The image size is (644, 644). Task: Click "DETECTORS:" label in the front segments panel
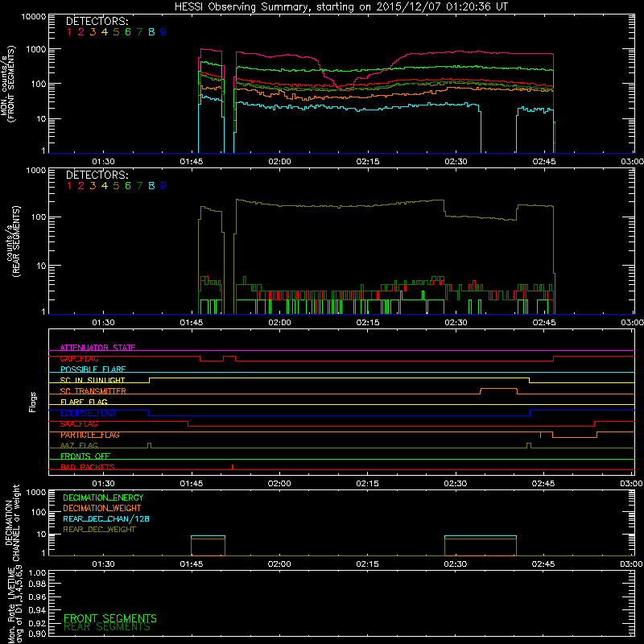point(97,21)
